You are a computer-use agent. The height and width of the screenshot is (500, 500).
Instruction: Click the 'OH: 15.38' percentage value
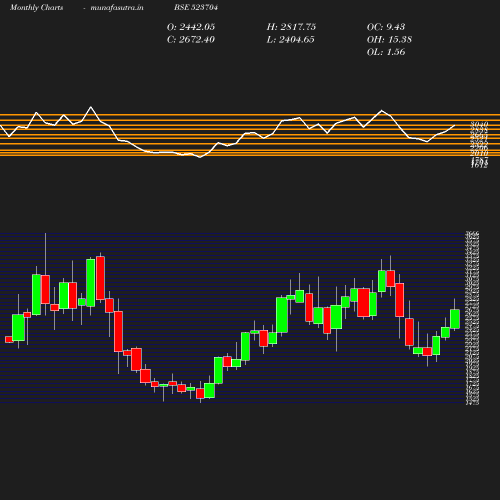coord(389,40)
